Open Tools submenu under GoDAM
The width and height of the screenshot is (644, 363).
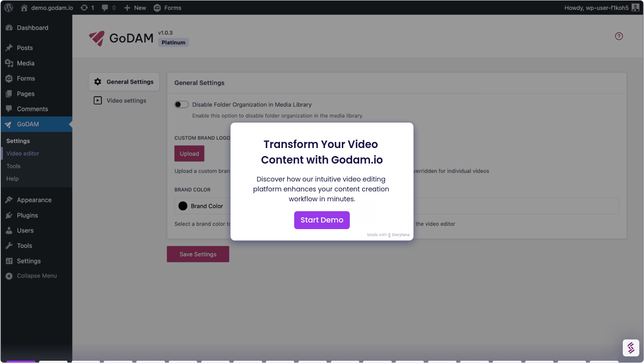click(x=13, y=166)
